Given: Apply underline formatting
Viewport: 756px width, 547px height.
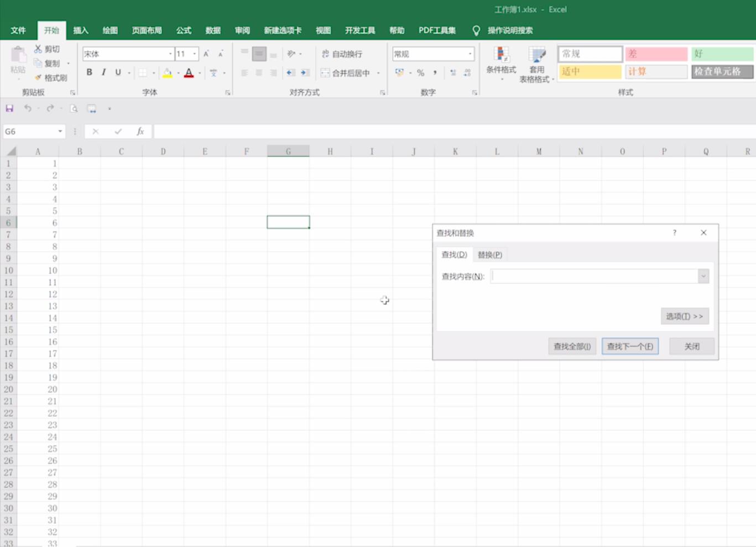Looking at the screenshot, I should coord(118,72).
